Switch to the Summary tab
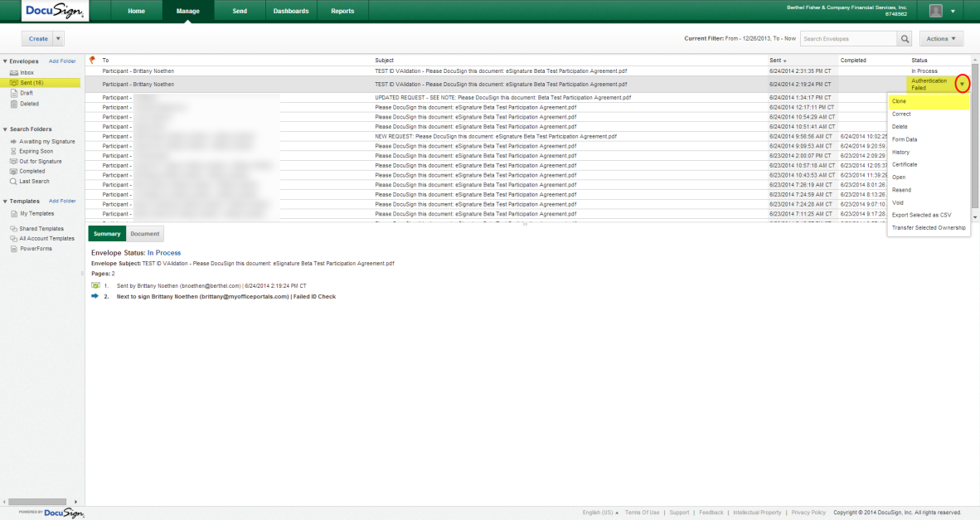This screenshot has height=520, width=980. pyautogui.click(x=107, y=234)
